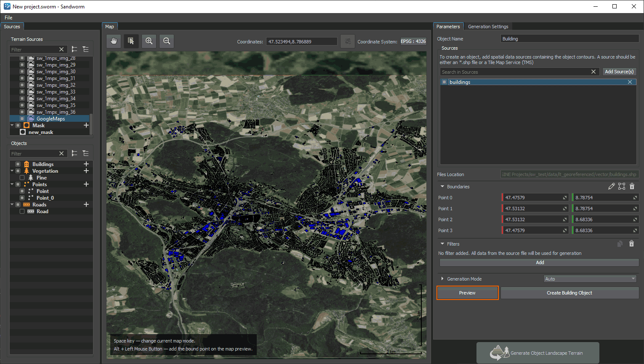Open the Generation Mode Auto dropdown
The height and width of the screenshot is (364, 644).
[x=590, y=279]
